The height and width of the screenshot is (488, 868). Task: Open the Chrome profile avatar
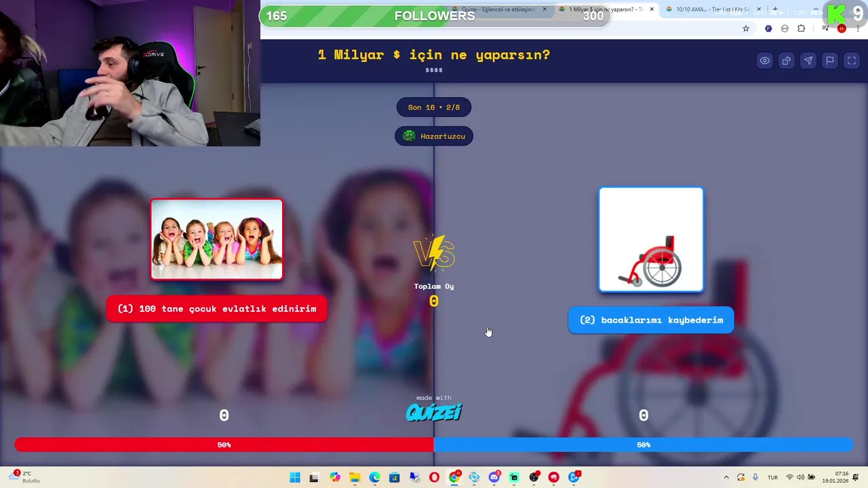[842, 28]
